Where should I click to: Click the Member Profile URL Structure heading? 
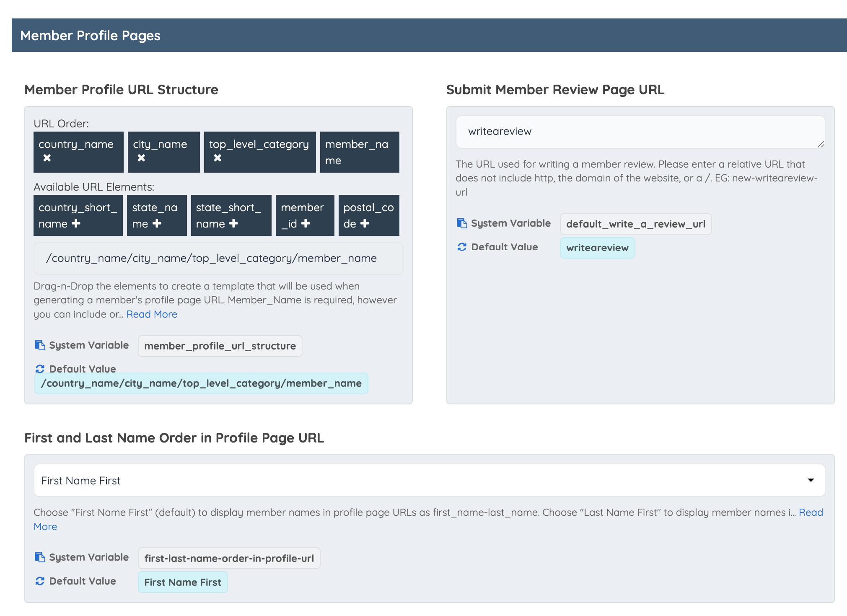[x=121, y=90]
